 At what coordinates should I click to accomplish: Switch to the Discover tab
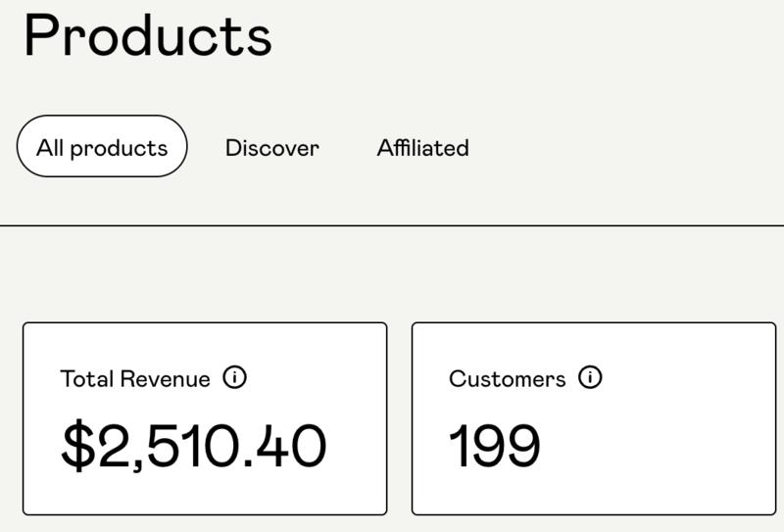pyautogui.click(x=272, y=148)
